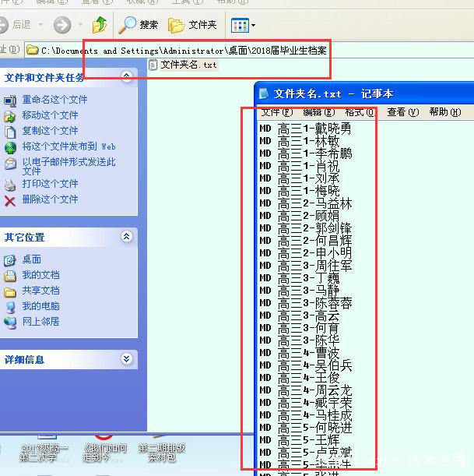The image size is (474, 476).
Task: Click the address bar path field
Action: click(249, 50)
